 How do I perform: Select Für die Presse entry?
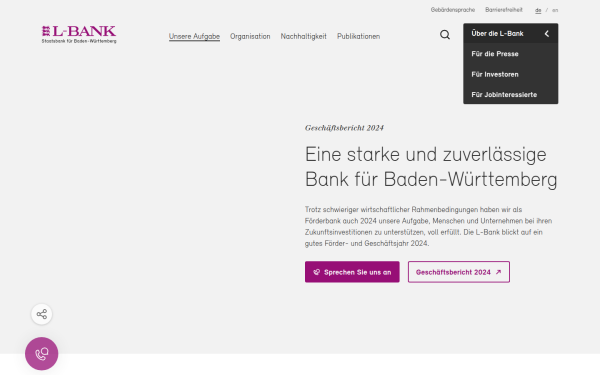[510, 54]
